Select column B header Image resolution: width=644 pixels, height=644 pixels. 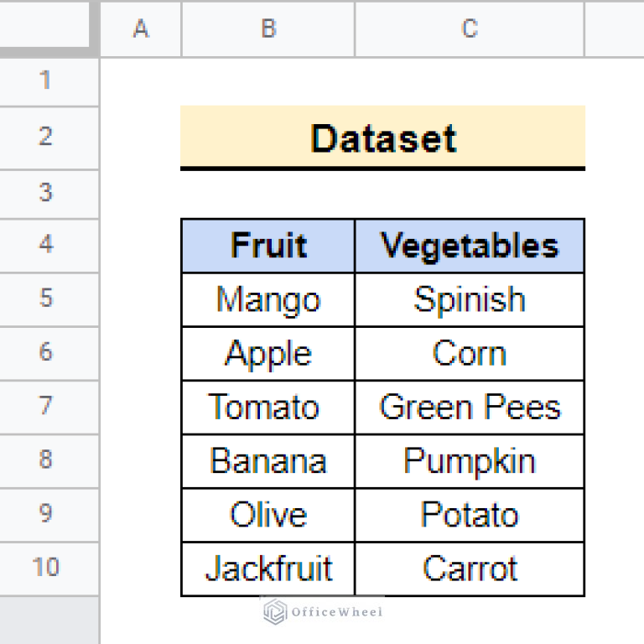268,29
